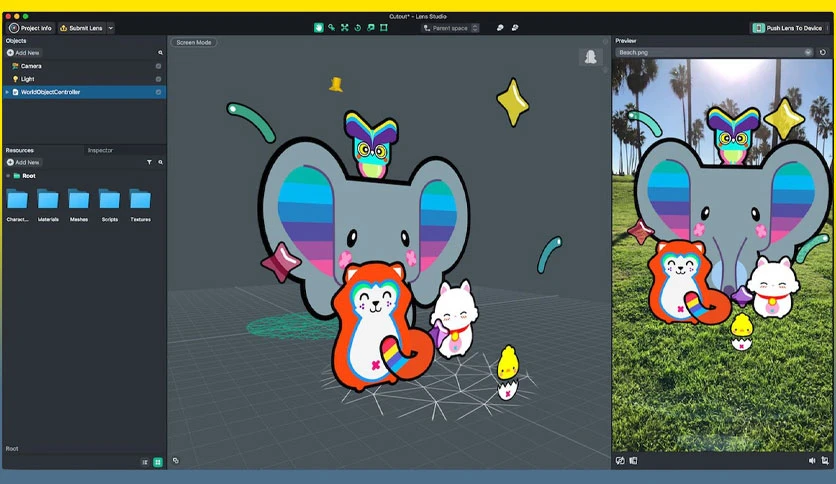The image size is (836, 484).
Task: Expand the WorldObjectController tree item
Action: (7, 92)
